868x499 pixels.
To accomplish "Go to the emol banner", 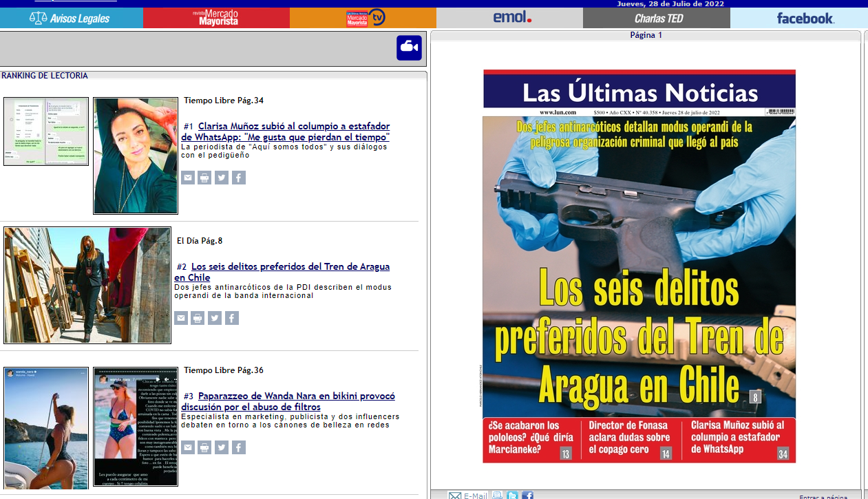I will (x=509, y=18).
